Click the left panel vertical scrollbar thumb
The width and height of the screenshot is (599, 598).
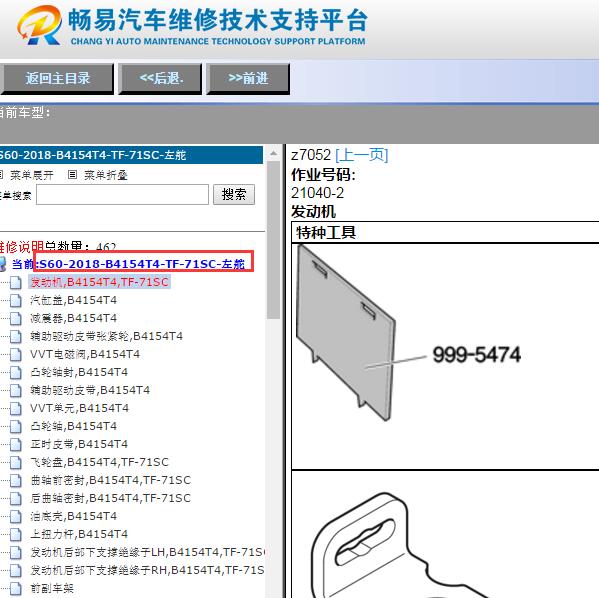[274, 240]
